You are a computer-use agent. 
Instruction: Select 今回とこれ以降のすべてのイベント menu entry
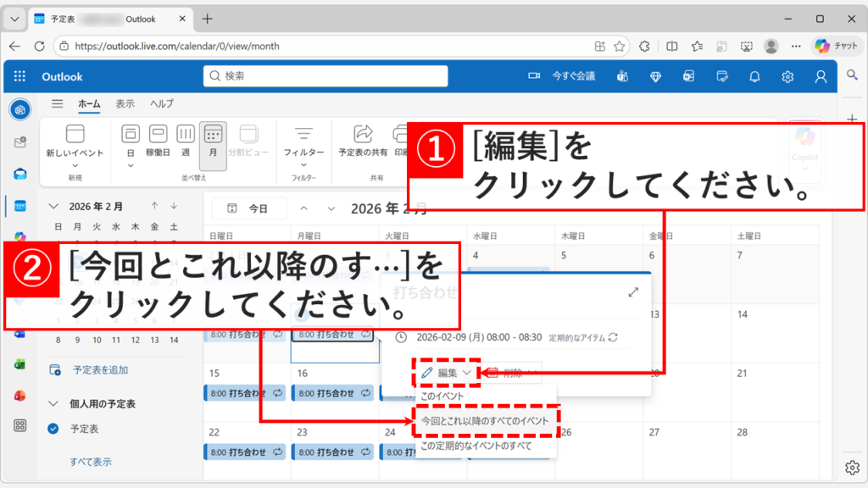tap(486, 419)
